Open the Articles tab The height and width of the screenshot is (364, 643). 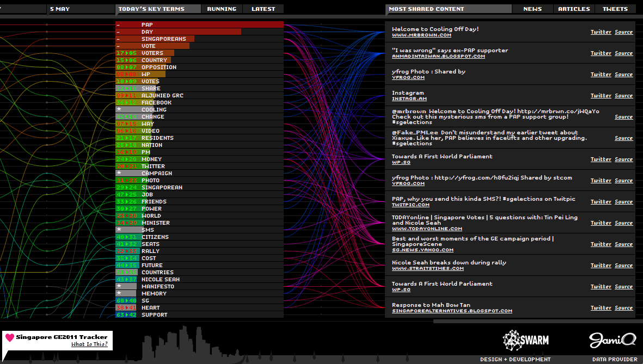click(574, 9)
